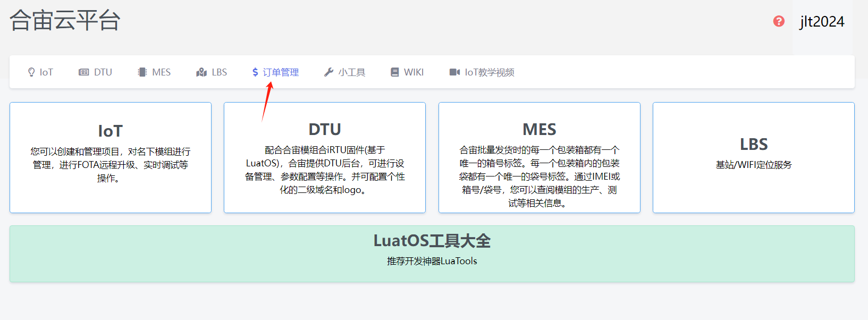868x320 pixels.
Task: Open the LuatOS工具大全 green banner
Action: [432, 254]
